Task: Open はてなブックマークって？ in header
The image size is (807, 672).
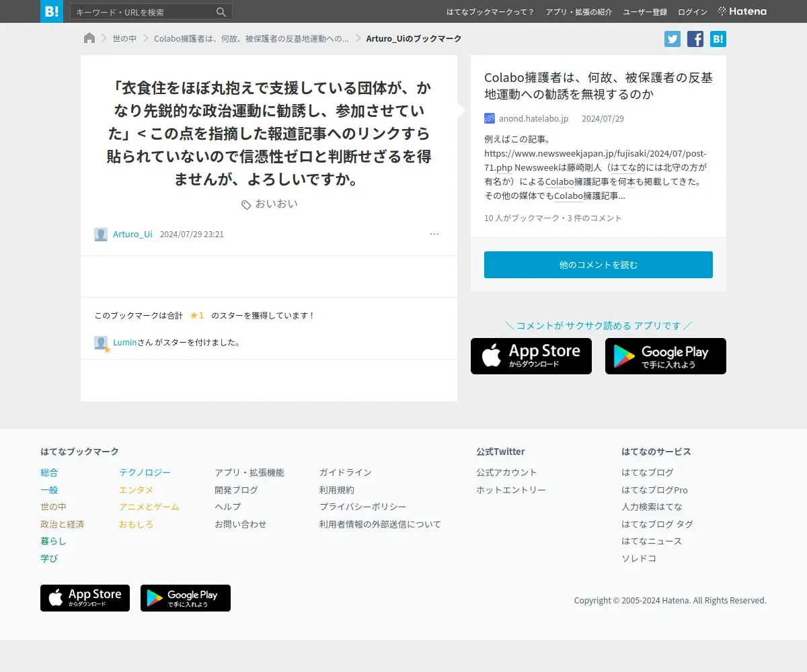Action: (x=490, y=12)
